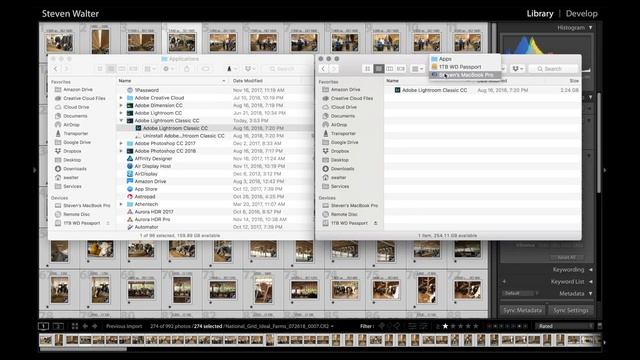Collapse Adobe Lightroom Classic CC folder in back Finder
The width and height of the screenshot is (640, 360).
121,121
